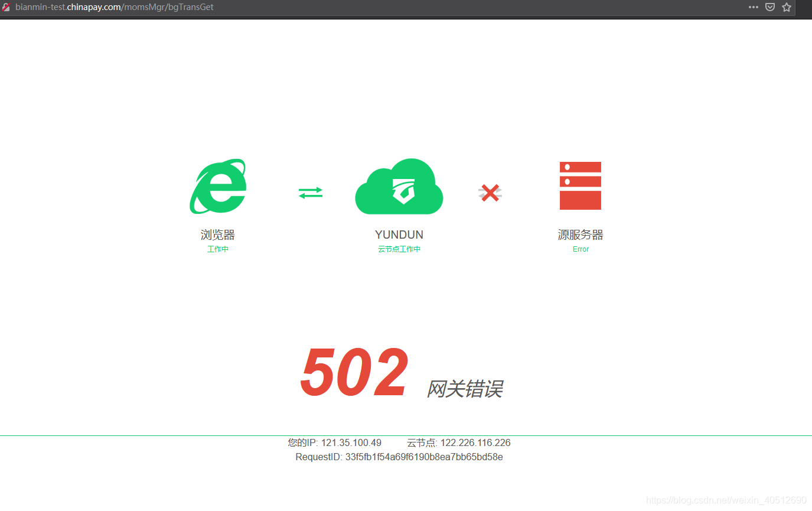Click the 网关错误 error message

click(x=465, y=389)
